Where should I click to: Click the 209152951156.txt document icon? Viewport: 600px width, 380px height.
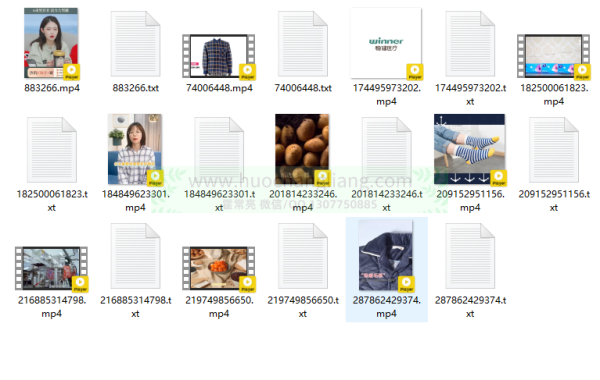(x=554, y=150)
